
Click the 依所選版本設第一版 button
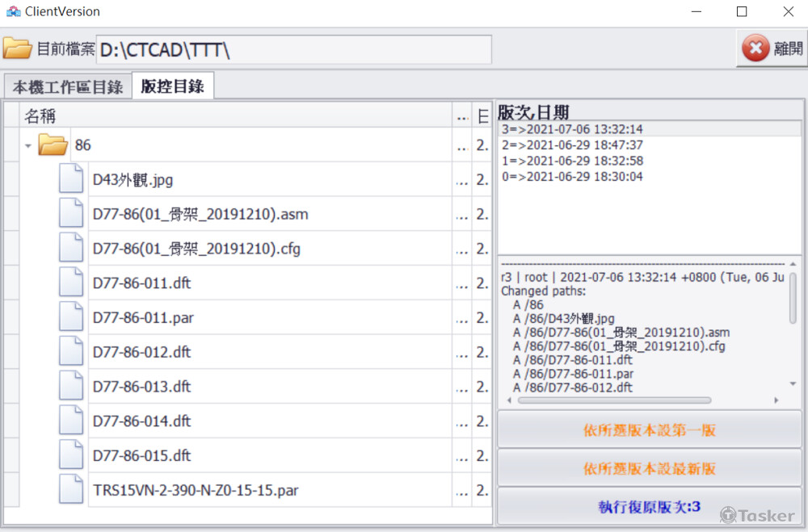[650, 430]
